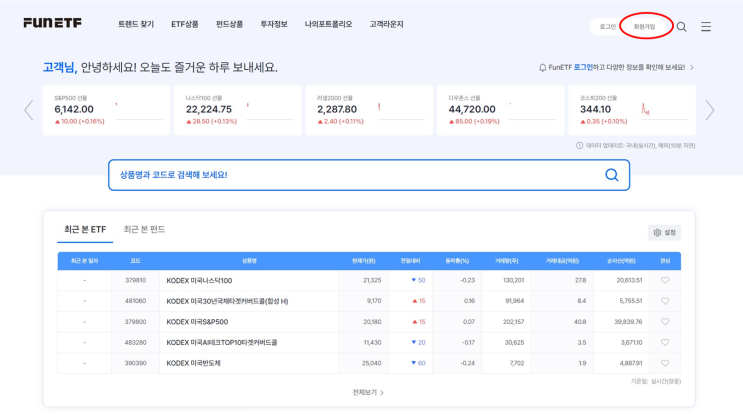Open the ETF상품 navigation menu

click(x=184, y=24)
